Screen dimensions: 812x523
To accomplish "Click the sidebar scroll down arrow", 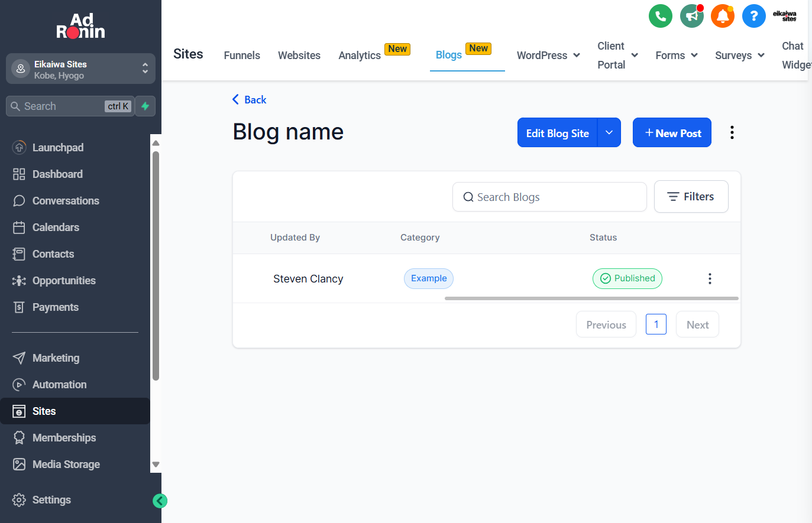I will (156, 464).
